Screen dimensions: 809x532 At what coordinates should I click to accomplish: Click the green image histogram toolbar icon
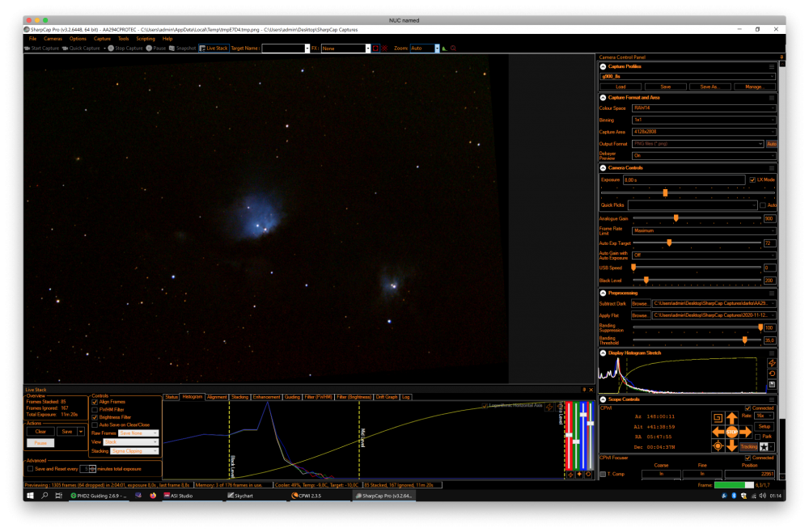pyautogui.click(x=444, y=48)
